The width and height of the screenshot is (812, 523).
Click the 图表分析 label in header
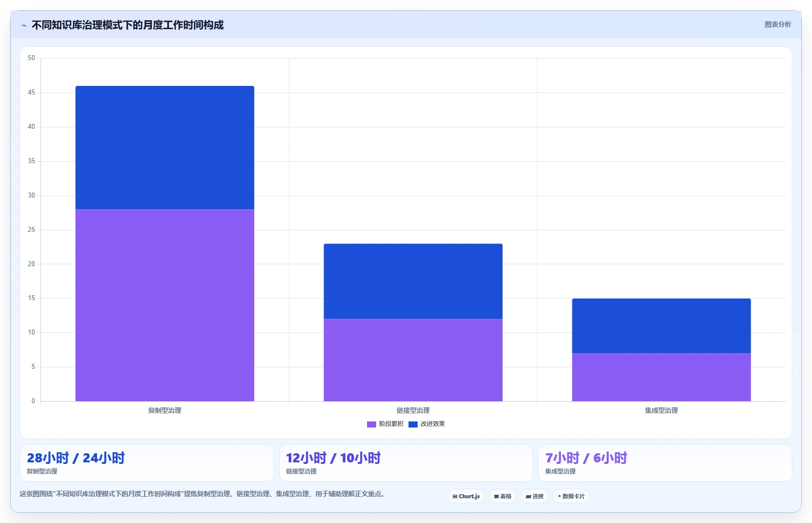[778, 24]
